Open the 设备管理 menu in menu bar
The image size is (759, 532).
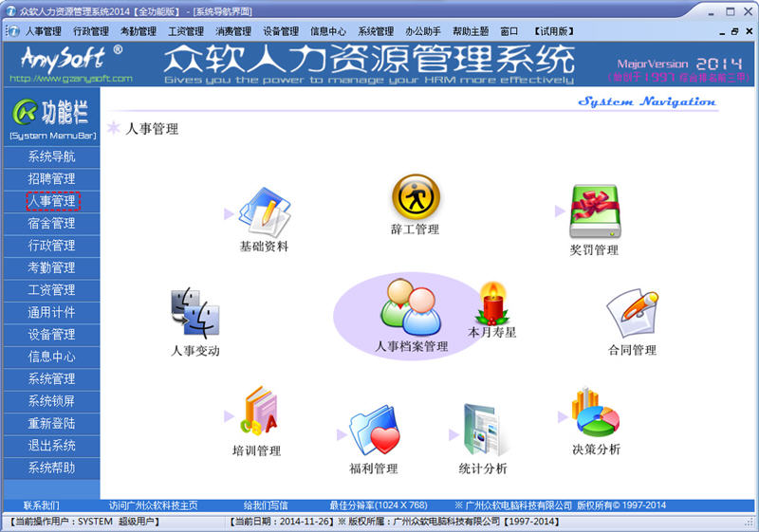[x=281, y=32]
